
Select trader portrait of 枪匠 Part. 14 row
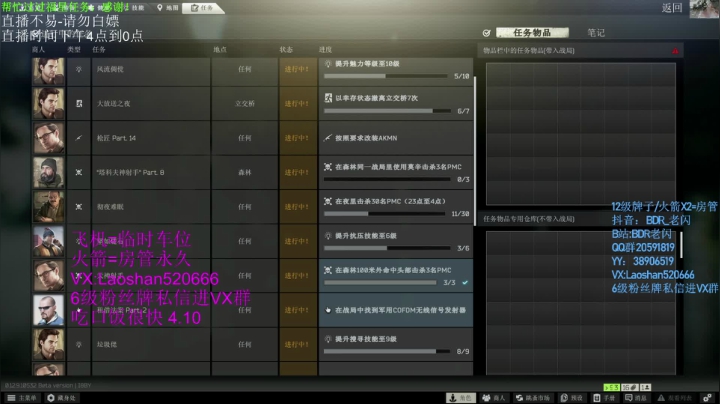pos(48,138)
